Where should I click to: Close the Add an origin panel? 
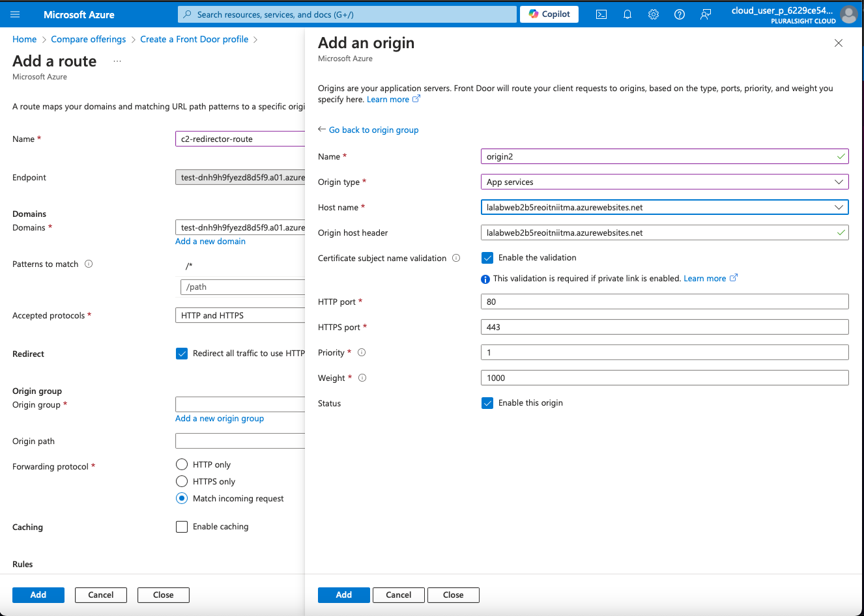point(839,43)
